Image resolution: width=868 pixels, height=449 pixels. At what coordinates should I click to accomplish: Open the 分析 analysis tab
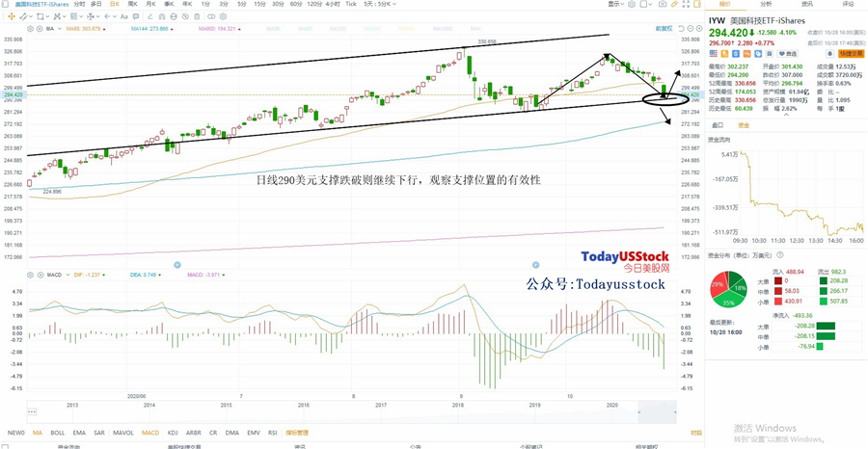pyautogui.click(x=766, y=4)
